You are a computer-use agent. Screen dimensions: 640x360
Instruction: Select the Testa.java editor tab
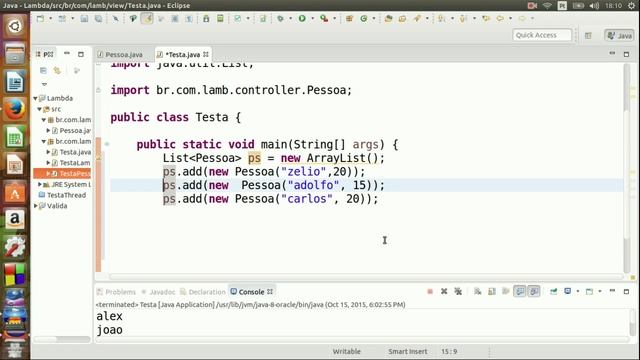click(x=183, y=54)
